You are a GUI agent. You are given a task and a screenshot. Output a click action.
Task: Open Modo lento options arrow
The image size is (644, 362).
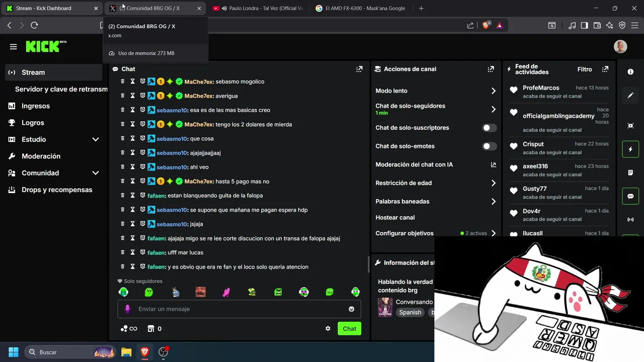coord(493,91)
